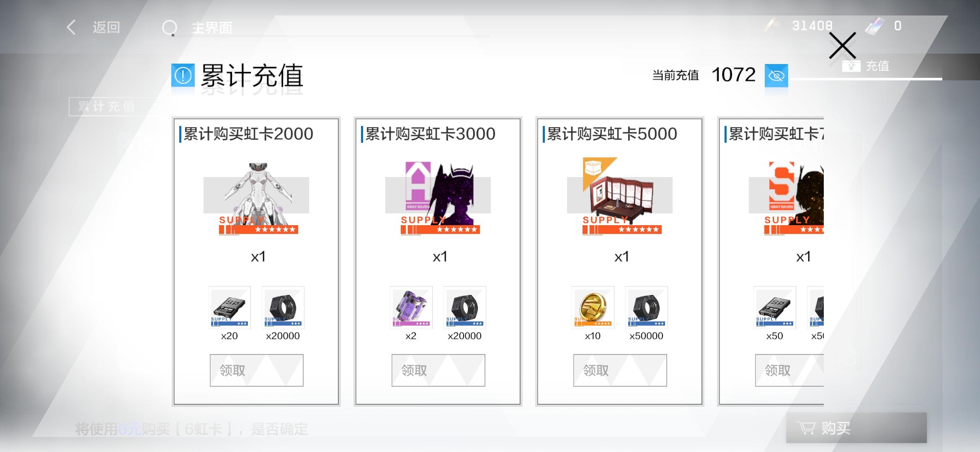Claim the 2000 rainbow card reward 领取

pos(257,370)
